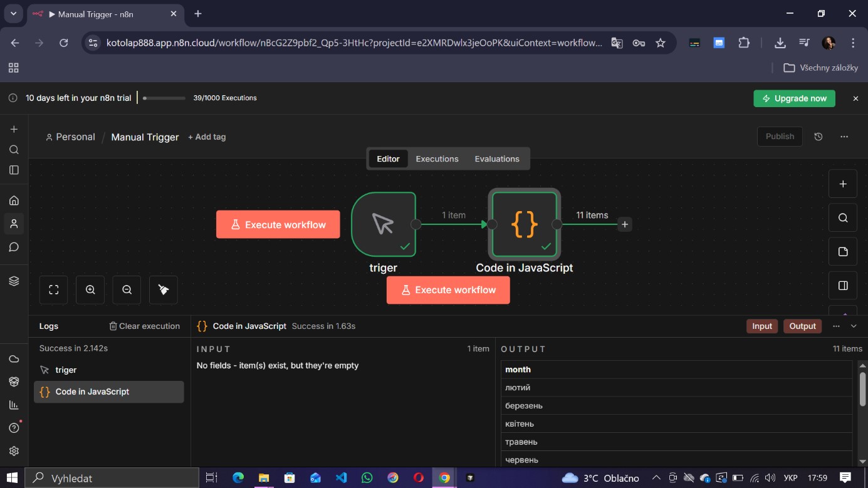The image size is (868, 488).
Task: Click Execute workflow button below the nodes
Action: pos(448,289)
